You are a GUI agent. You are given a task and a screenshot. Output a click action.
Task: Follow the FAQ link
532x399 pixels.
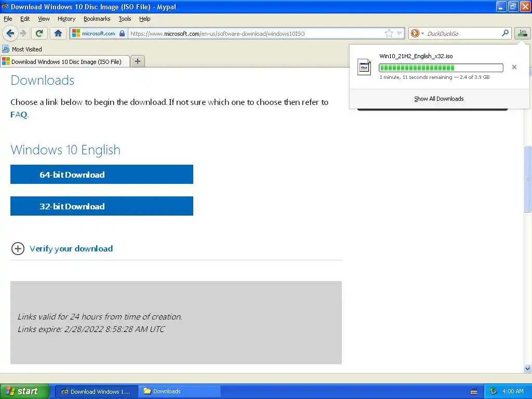pyautogui.click(x=19, y=115)
